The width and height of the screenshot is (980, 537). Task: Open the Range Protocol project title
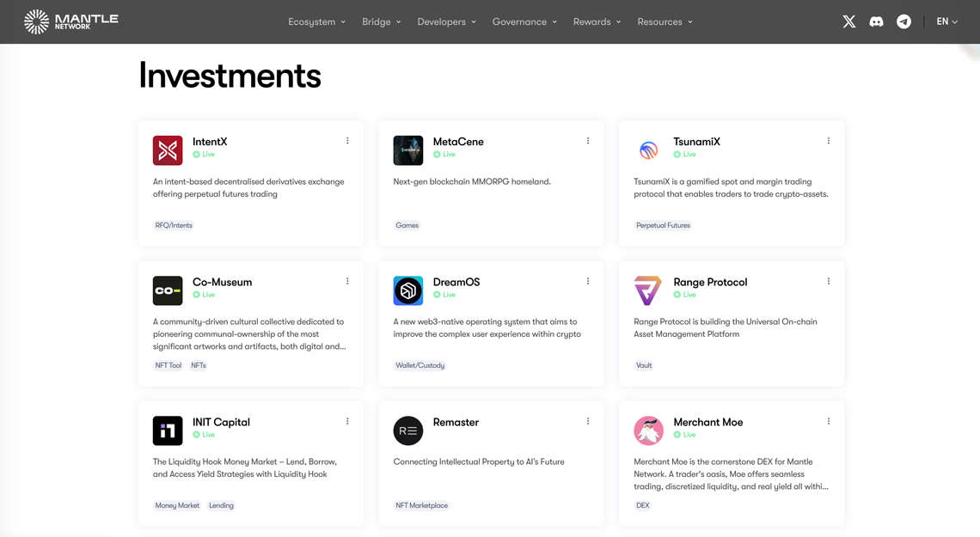710,282
